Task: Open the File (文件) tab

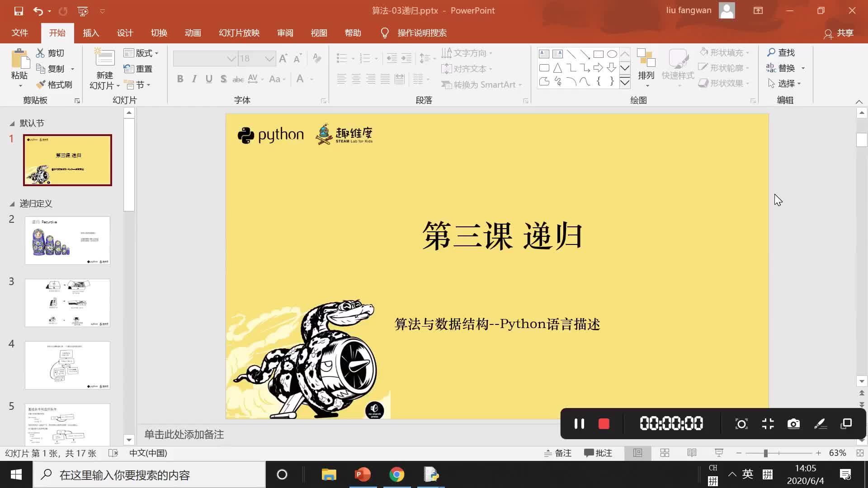Action: [x=20, y=33]
